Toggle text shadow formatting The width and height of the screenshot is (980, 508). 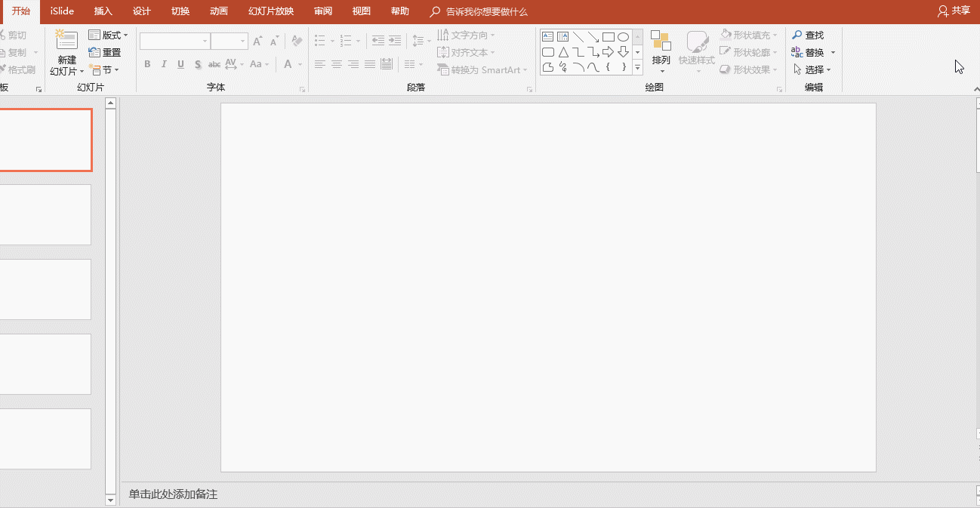pyautogui.click(x=198, y=64)
